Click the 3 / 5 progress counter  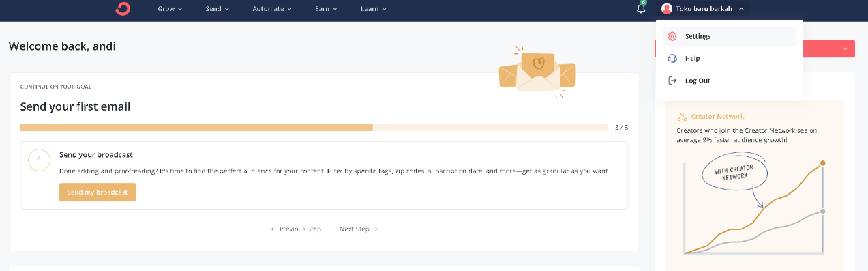tap(621, 128)
